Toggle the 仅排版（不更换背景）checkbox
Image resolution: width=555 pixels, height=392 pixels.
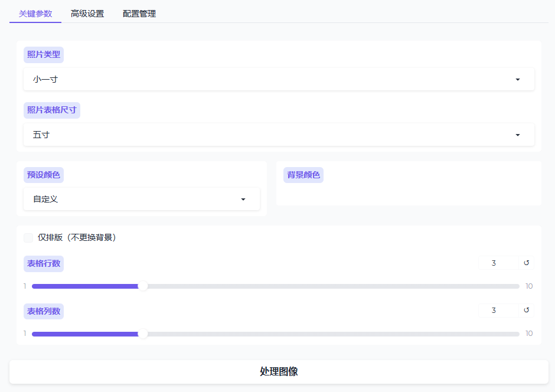coord(28,238)
